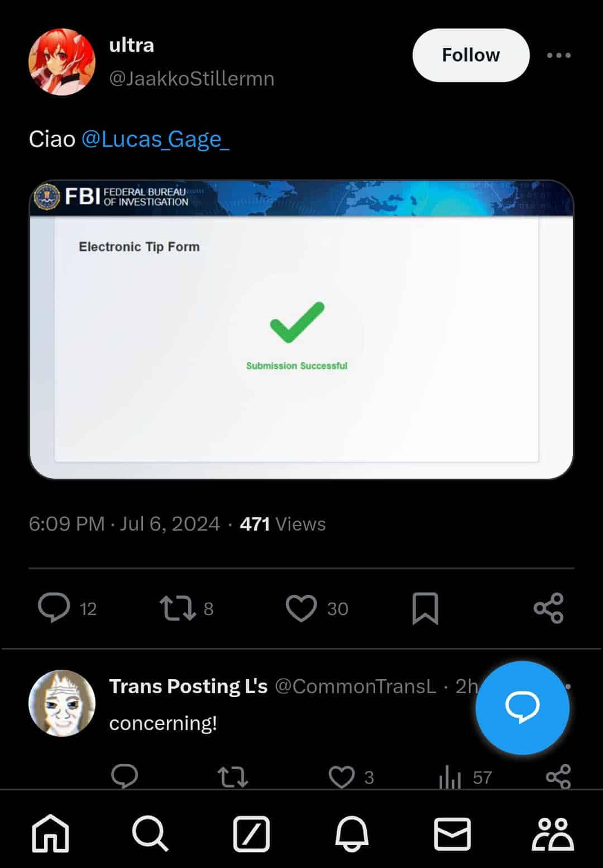Open the three-dot more options menu
This screenshot has width=603, height=868.
click(x=559, y=55)
